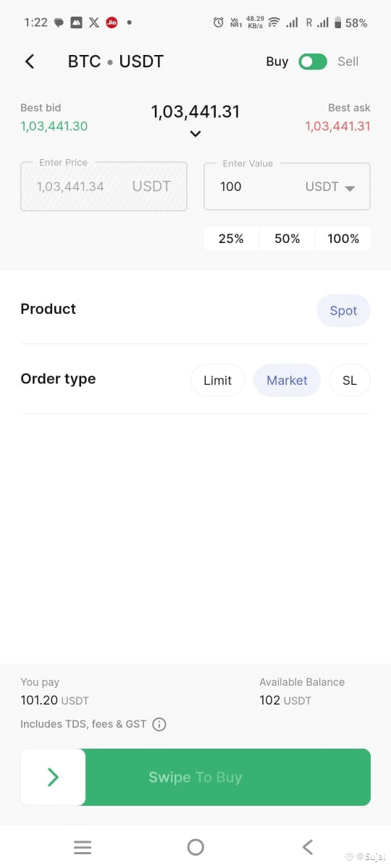Toggle the Buy/Sell switch
Image resolution: width=391 pixels, height=868 pixels.
pos(313,61)
